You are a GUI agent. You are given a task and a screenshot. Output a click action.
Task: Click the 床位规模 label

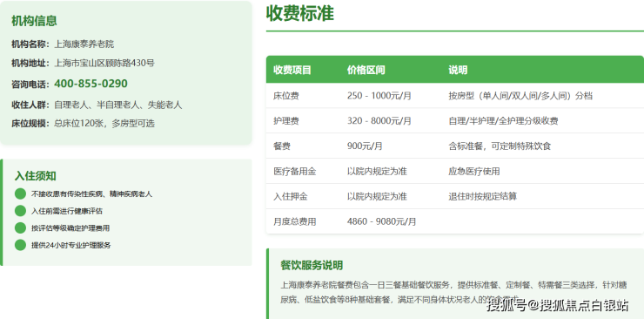(x=30, y=123)
